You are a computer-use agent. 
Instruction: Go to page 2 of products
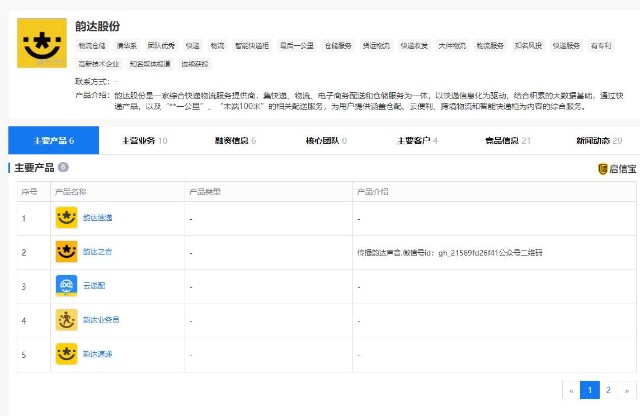608,390
